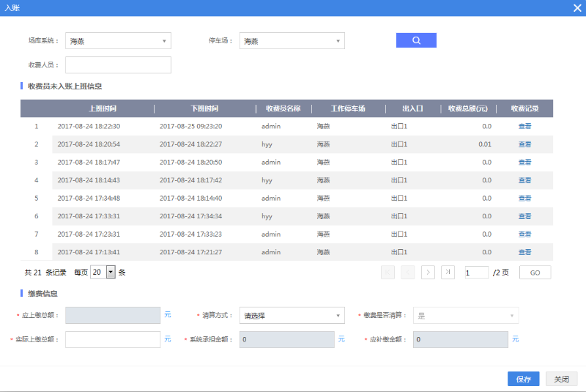Click the previous page arrow in pagination

tap(408, 272)
